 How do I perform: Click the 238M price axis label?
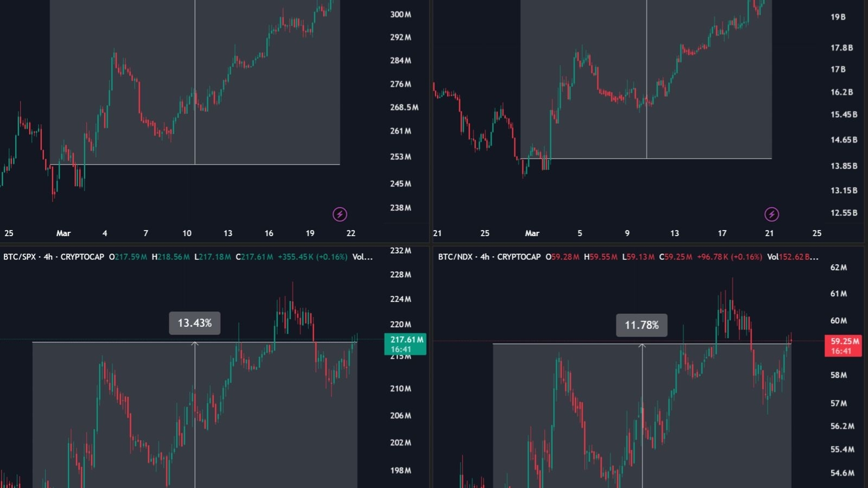click(400, 208)
